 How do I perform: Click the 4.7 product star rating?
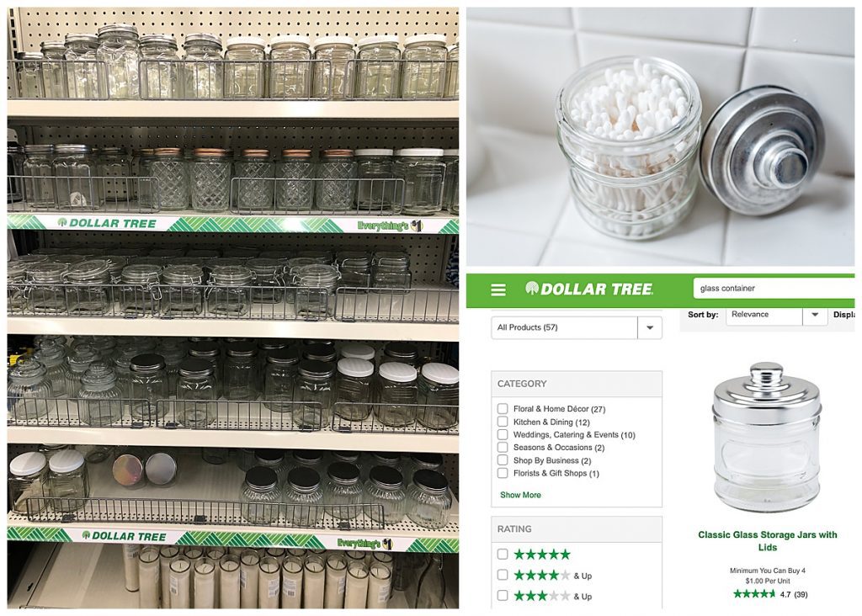pos(769,594)
